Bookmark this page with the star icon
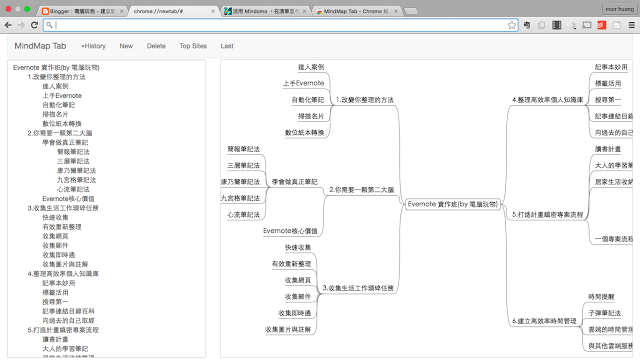This screenshot has width=640, height=360. pyautogui.click(x=511, y=25)
